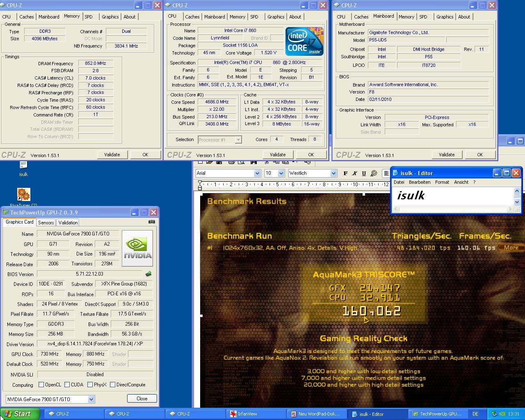The image size is (525, 420).
Task: Click the DE language indicator in taskbar
Action: pyautogui.click(x=475, y=414)
